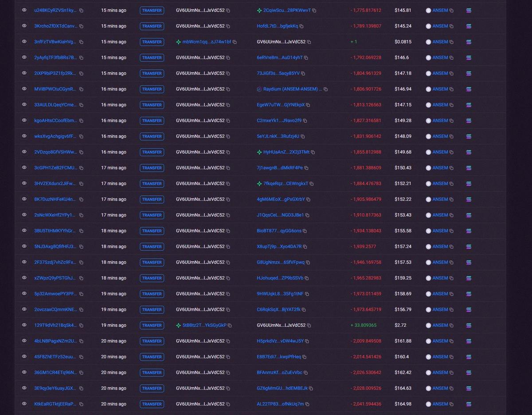Open account BioBT877...qyGG6ons
Screen dimensions: 532x415
tap(279, 231)
